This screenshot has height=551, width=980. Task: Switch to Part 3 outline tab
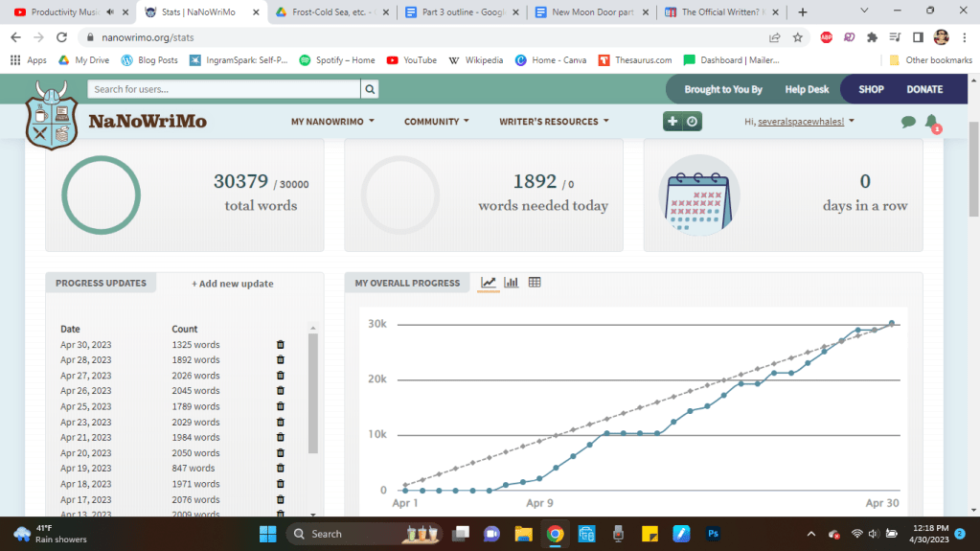tap(463, 11)
